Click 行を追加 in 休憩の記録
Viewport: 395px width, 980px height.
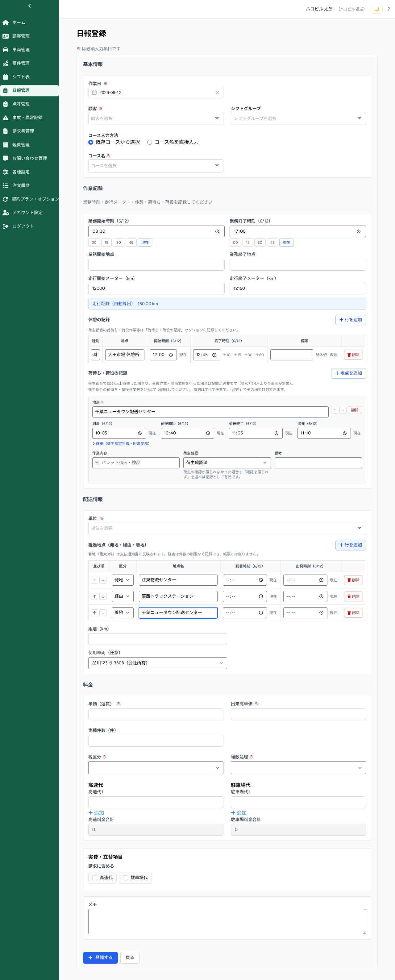(351, 320)
